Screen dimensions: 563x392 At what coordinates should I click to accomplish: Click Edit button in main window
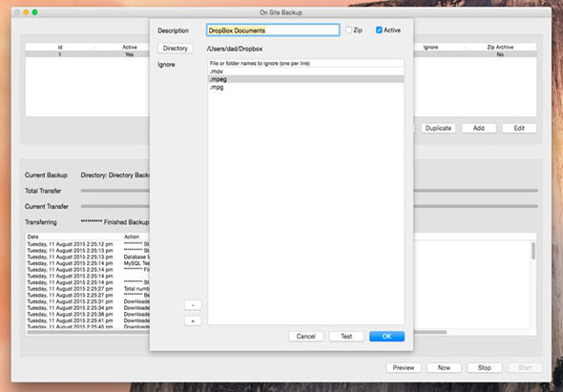coord(519,128)
